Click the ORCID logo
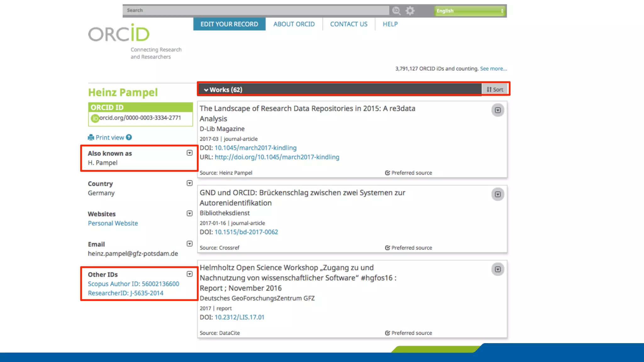 click(x=119, y=34)
